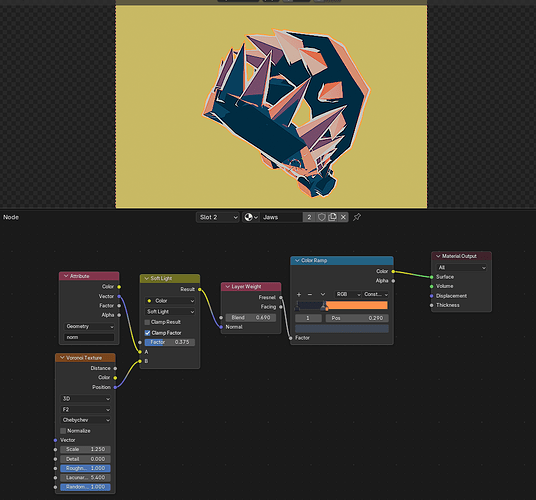Open the All target dropdown in Material Output

(x=461, y=268)
